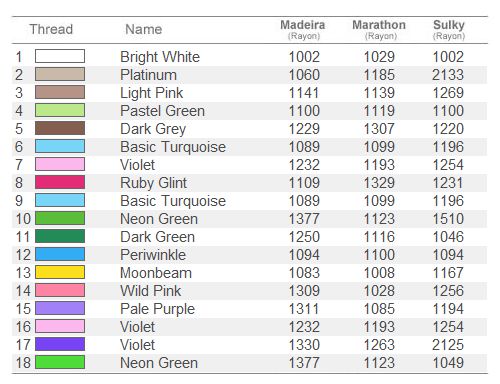Select the Neon Green name in row 18
This screenshot has height=384, width=500.
coord(159,363)
